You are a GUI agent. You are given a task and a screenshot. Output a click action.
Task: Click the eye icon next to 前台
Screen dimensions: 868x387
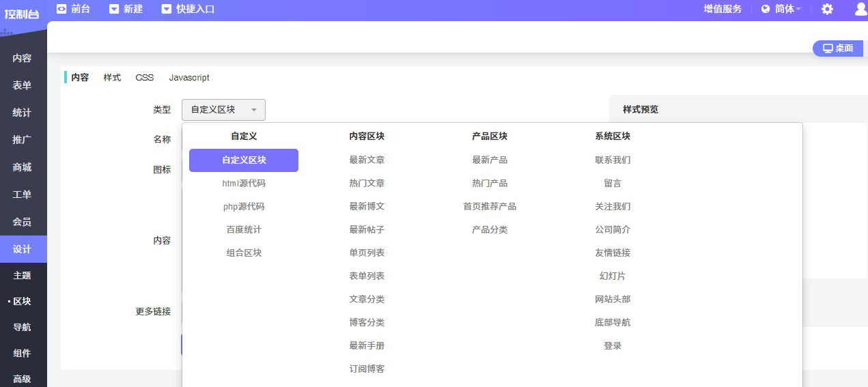(x=61, y=9)
